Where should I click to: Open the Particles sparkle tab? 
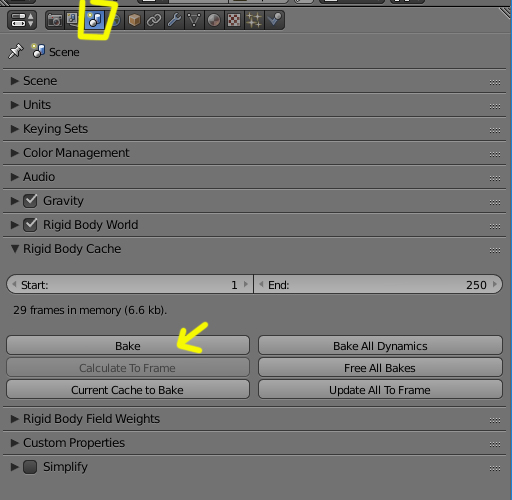pyautogui.click(x=254, y=20)
